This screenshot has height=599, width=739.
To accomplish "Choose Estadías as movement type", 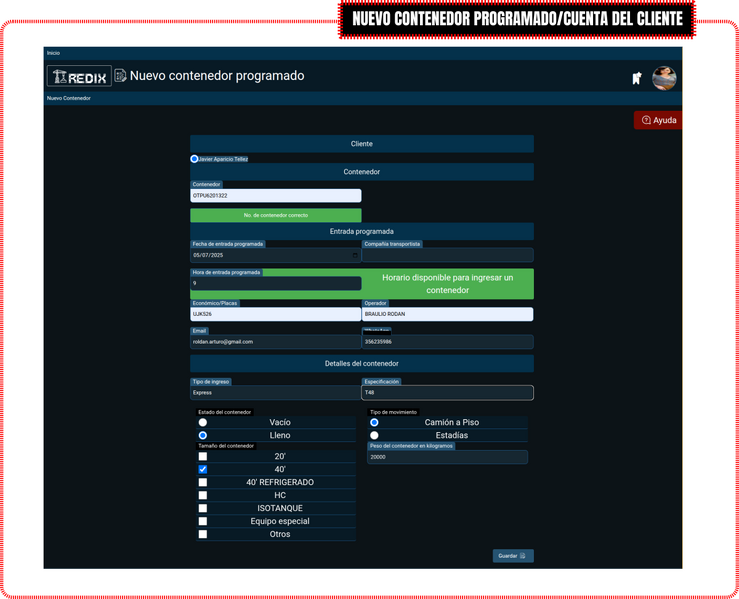I will tap(374, 436).
